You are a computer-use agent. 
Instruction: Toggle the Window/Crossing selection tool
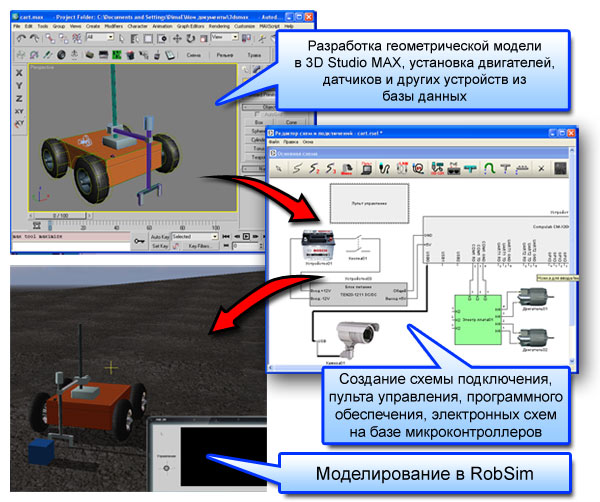click(x=162, y=38)
